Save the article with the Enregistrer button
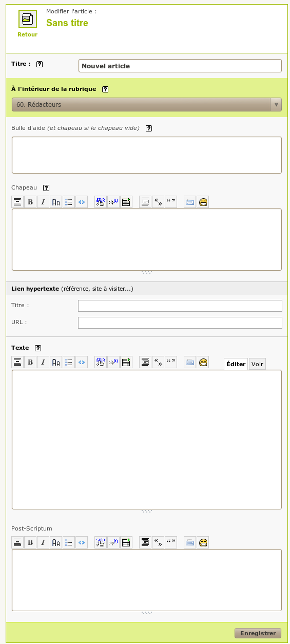Viewport: 290px width, 644px height. coord(258,633)
